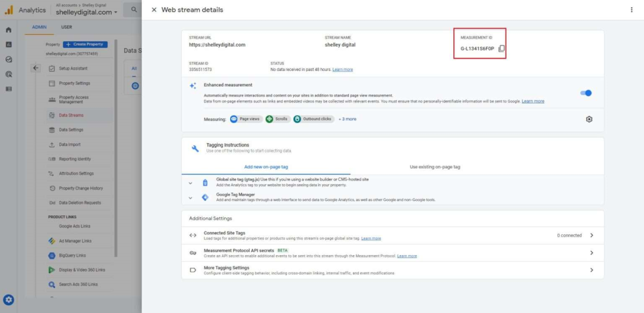Viewport: 644px width, 313px height.
Task: Open More Tagging Settings chevron
Action: point(592,270)
